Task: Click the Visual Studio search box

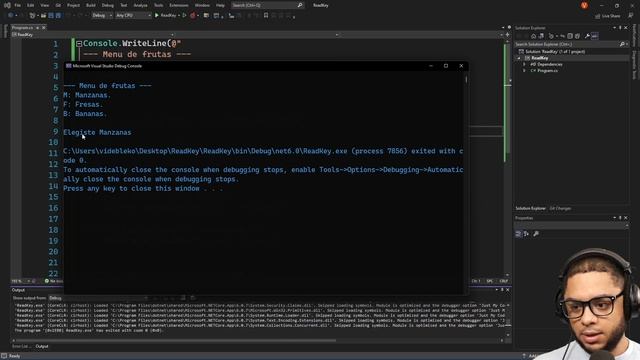Action: [267, 5]
